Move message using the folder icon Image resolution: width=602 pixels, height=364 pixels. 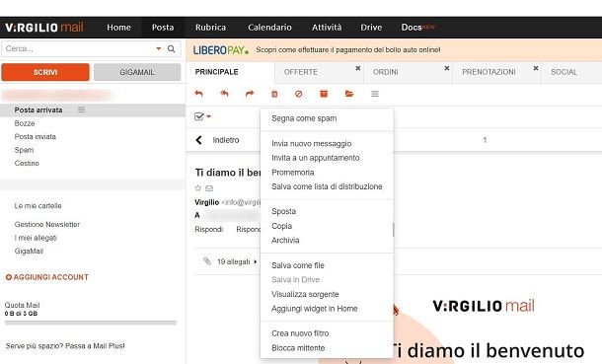coord(349,94)
